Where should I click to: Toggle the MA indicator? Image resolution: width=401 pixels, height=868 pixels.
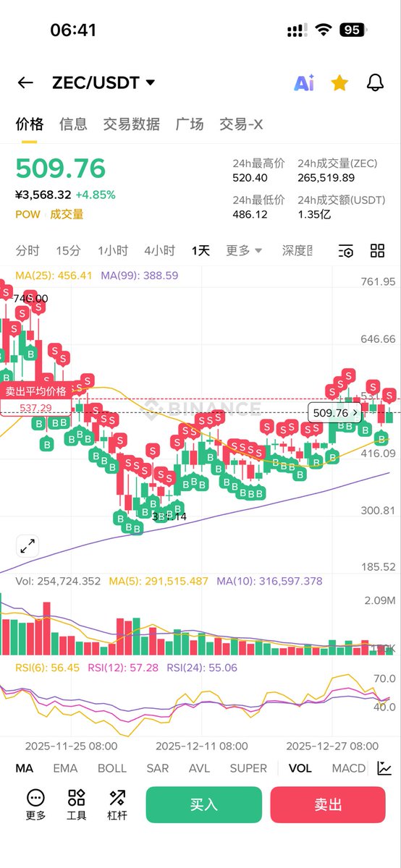(x=24, y=768)
